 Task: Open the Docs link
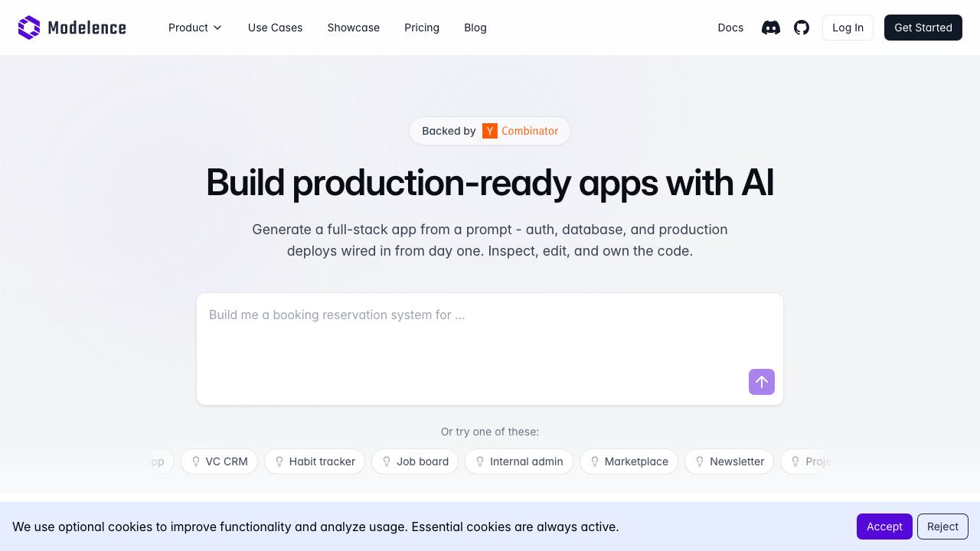coord(730,28)
